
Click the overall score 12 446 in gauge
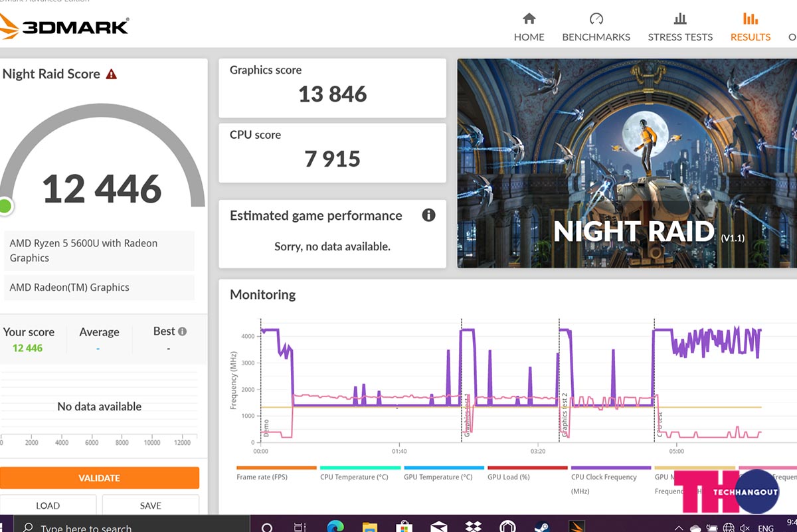pyautogui.click(x=102, y=189)
